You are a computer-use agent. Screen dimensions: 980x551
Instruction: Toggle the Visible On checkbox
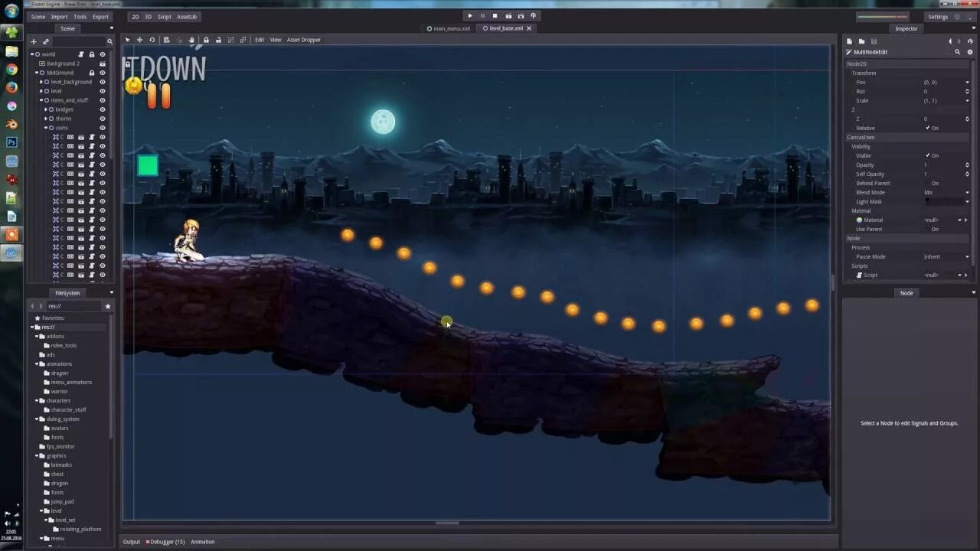928,155
